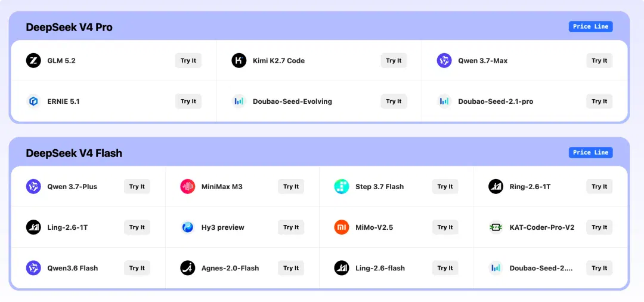Click the Doubao-Seed-Evolving bar chart icon

coord(239,101)
